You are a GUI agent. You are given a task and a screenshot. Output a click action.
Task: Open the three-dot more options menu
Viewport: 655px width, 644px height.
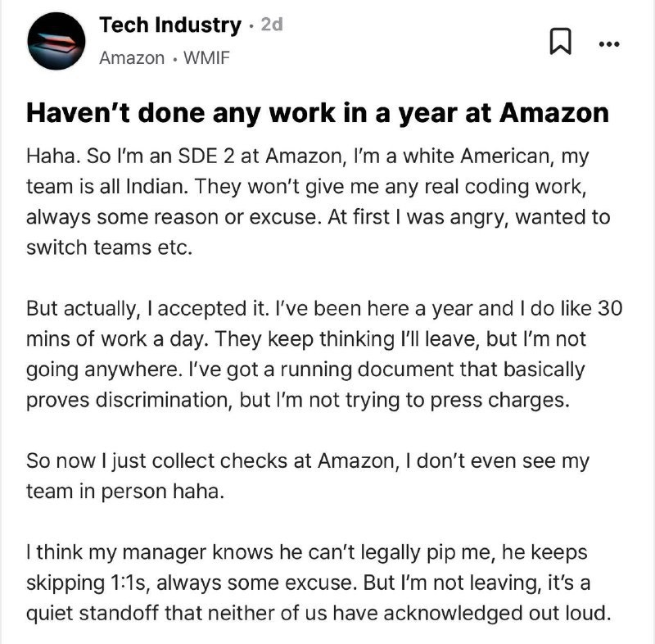click(608, 44)
